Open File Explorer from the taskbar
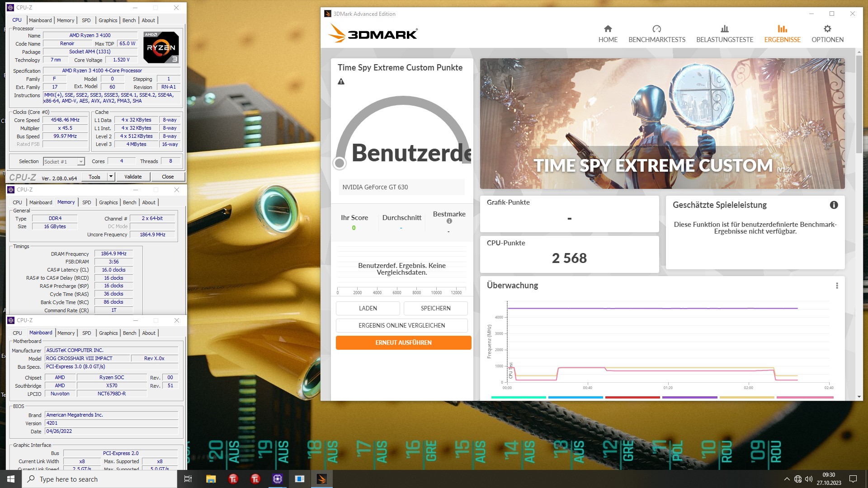868x488 pixels. [211, 479]
